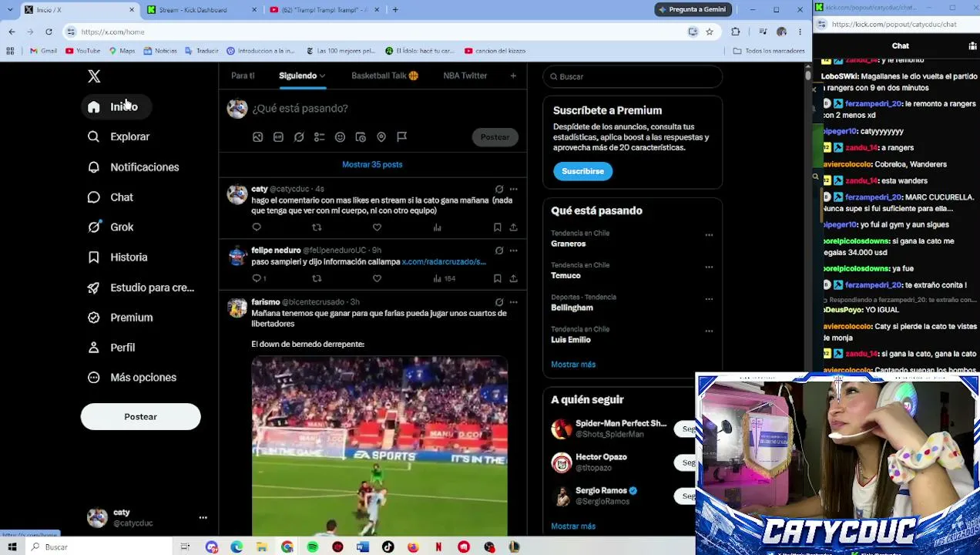Show more under A quién seguir
980x555 pixels.
(573, 526)
